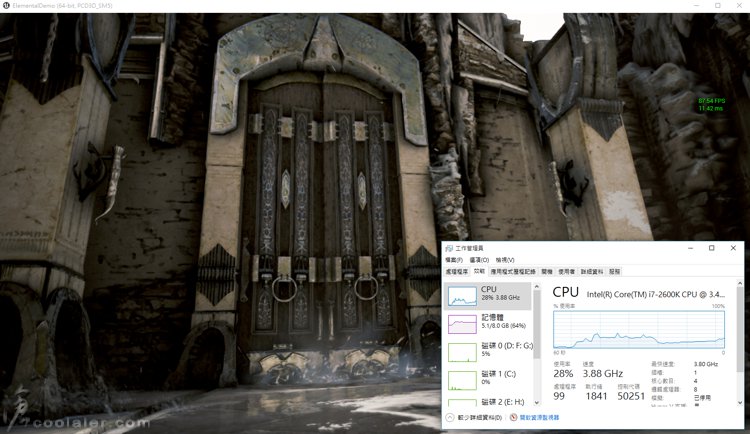
Task: Click the sidebar list scroll-up arrow
Action: 536,287
